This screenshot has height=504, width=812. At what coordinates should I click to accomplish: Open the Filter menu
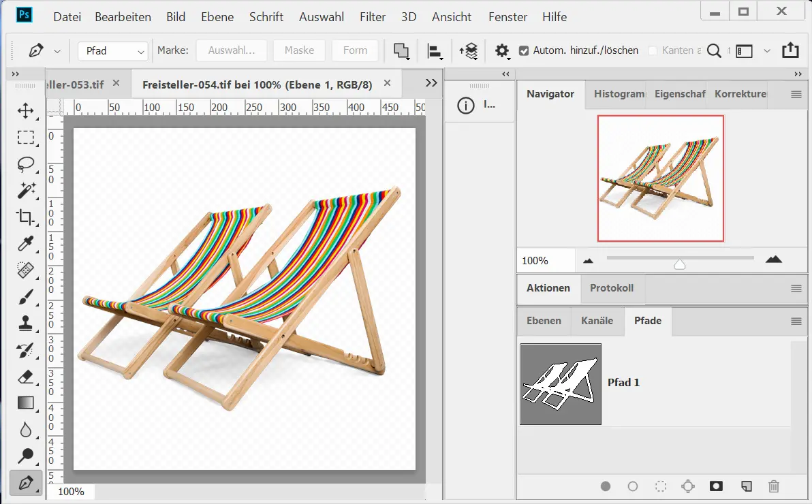[373, 17]
